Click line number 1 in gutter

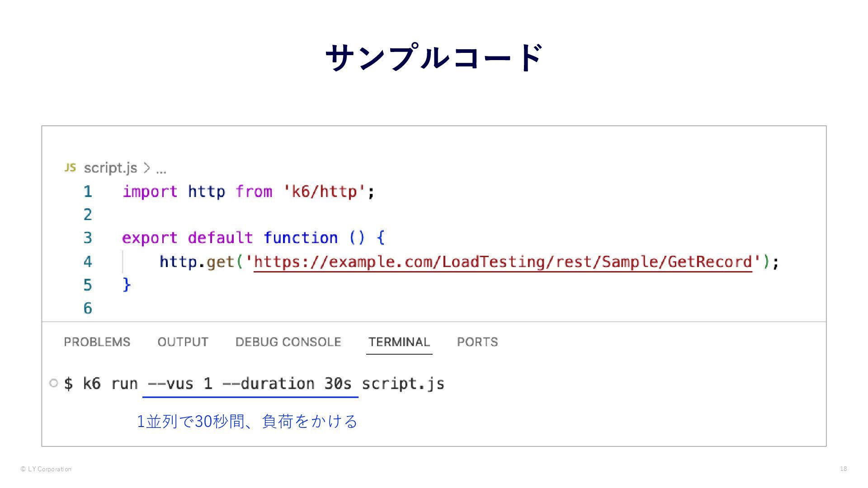88,192
